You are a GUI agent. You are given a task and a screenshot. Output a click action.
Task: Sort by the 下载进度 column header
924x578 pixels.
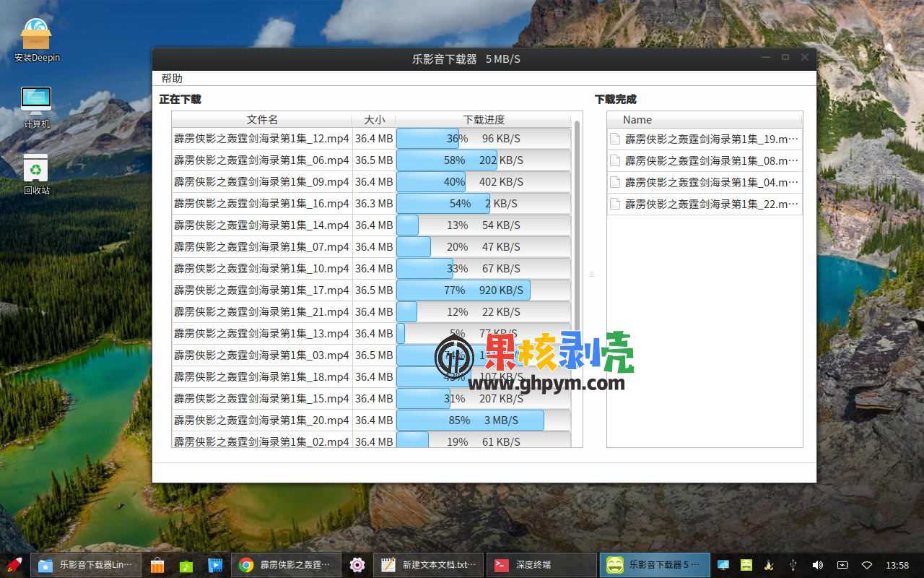coord(484,120)
